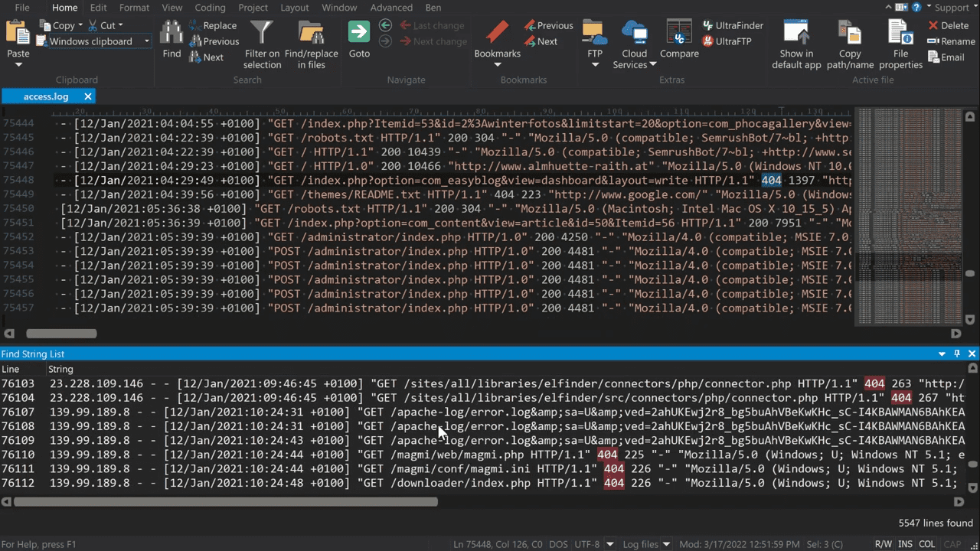Click the Find String List horizontal scrollbar thumb
This screenshot has height=551, width=980.
(x=226, y=502)
